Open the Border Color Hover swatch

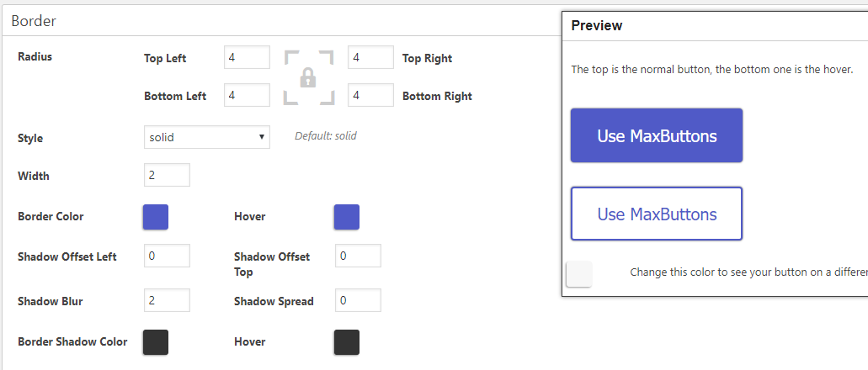pyautogui.click(x=347, y=217)
